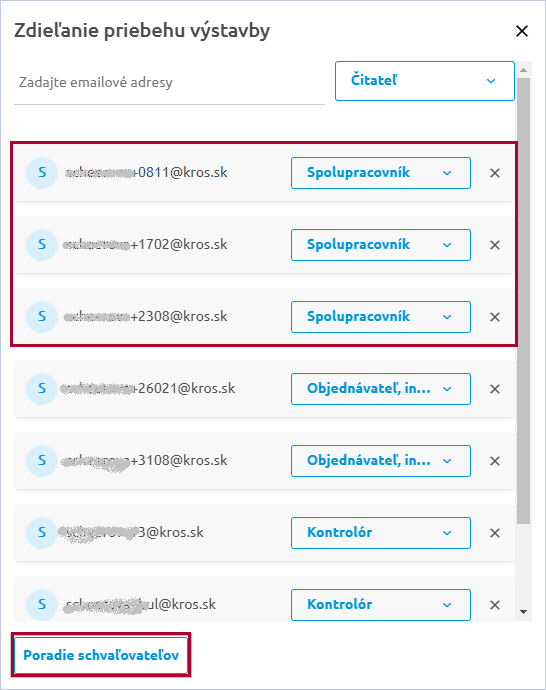Remove the ul@kros.sk Kontrolór user
This screenshot has width=546, height=690.
click(x=495, y=605)
